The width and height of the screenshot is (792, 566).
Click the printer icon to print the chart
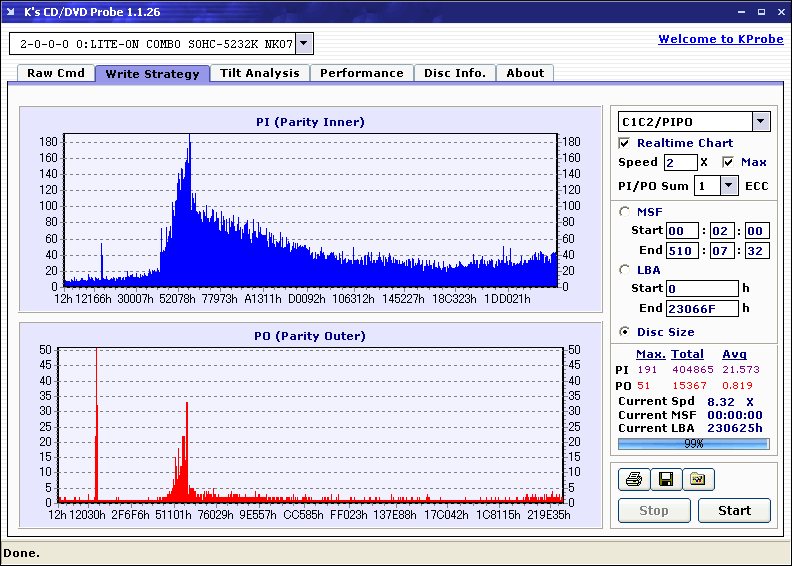[633, 480]
